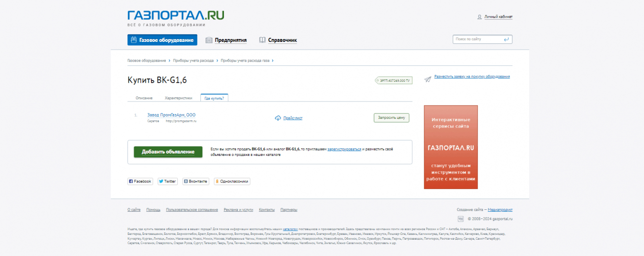Screen dimensions: 644x256
Task: Share on Twitter
Action: [168, 181]
